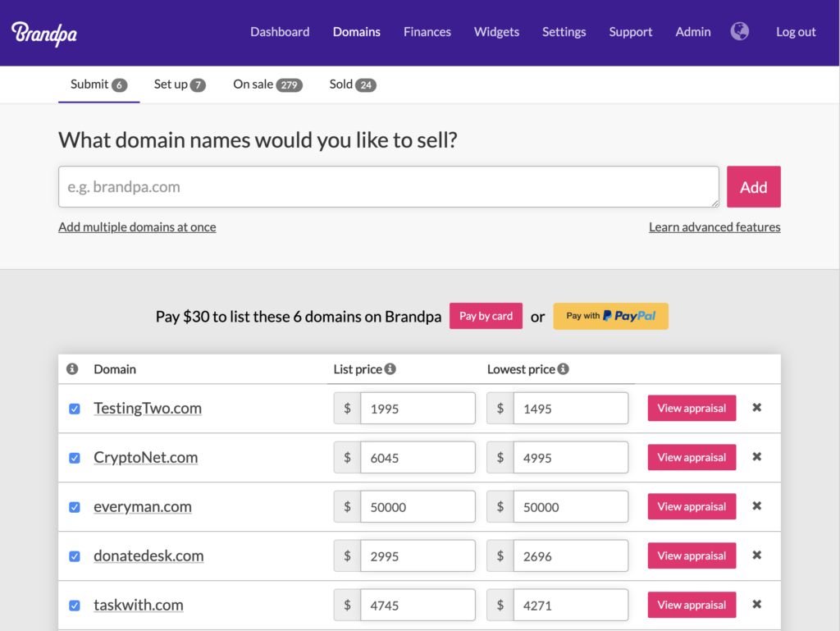
Task: Click TestingTwo.com list price field 1995
Action: pyautogui.click(x=418, y=408)
